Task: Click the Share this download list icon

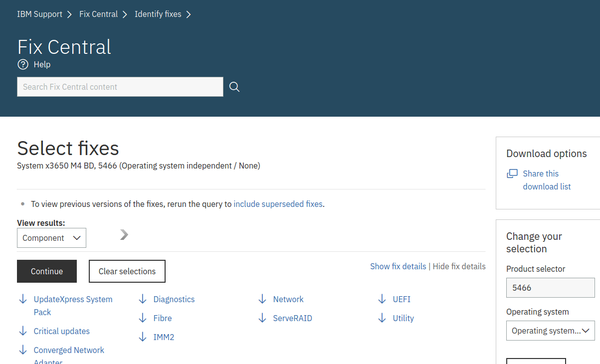Action: (512, 174)
